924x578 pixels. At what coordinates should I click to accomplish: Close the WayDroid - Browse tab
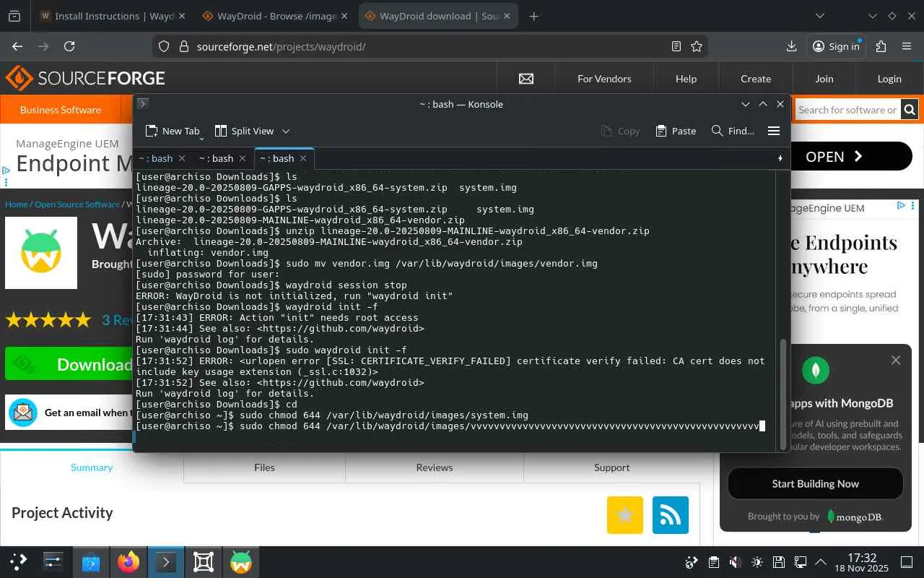pos(344,16)
